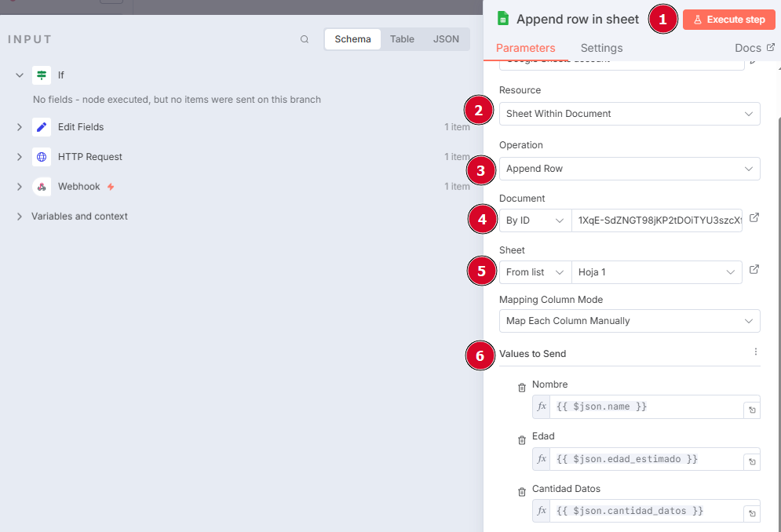Delete the Cantidad Datos field with its trash icon

(x=521, y=492)
